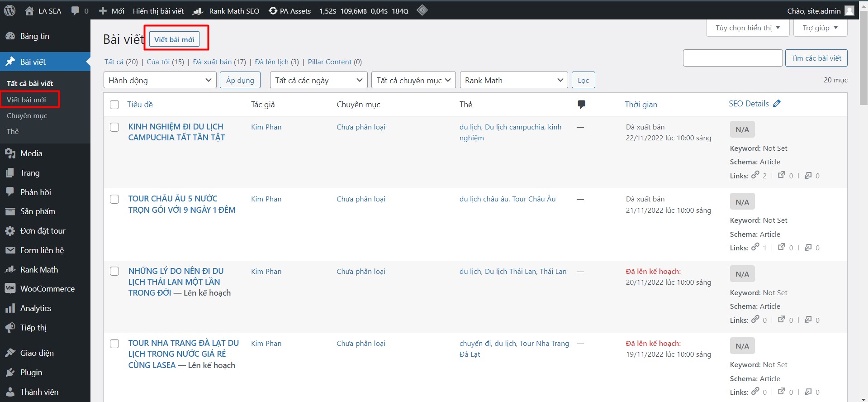Select the Tour Châu Âu post checkbox
The height and width of the screenshot is (402, 868).
click(x=114, y=199)
